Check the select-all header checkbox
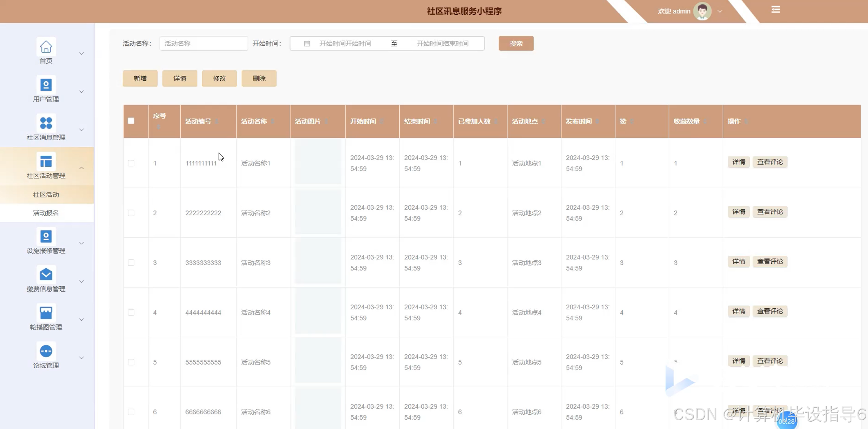This screenshot has height=429, width=868. coord(131,121)
